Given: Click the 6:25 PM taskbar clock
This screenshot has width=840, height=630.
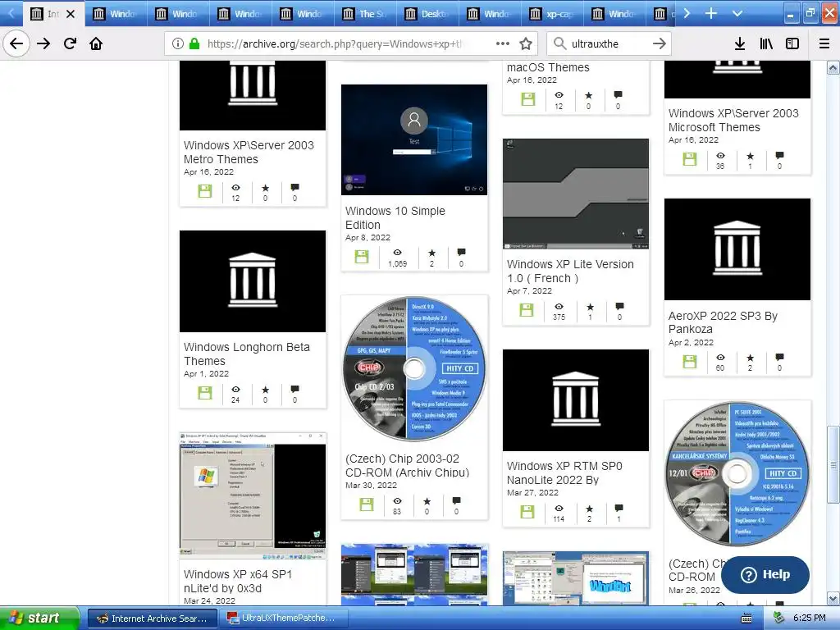Looking at the screenshot, I should [810, 619].
